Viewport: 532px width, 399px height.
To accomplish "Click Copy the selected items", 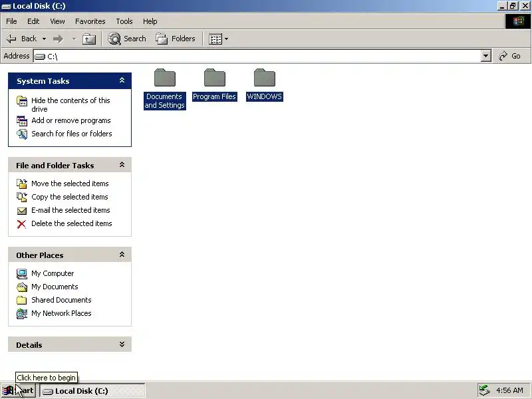I will [x=70, y=197].
